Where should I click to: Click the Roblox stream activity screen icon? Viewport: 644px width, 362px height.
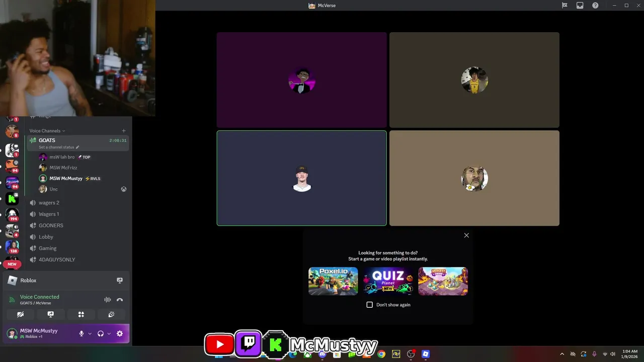tap(119, 281)
